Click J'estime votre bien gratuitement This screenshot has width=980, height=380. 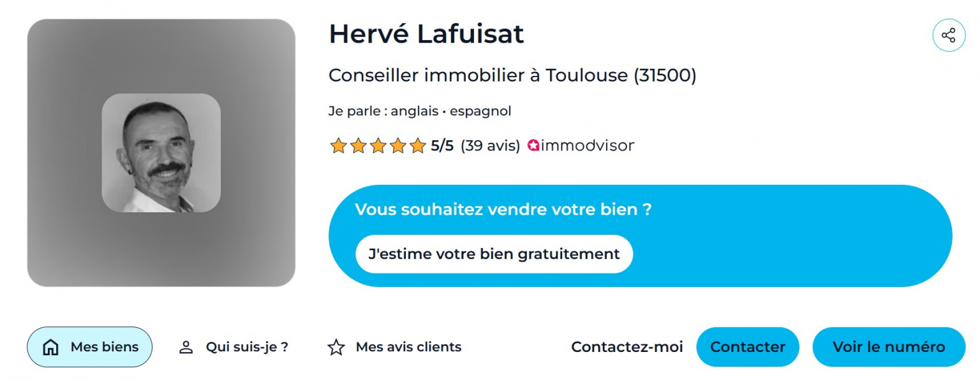(x=493, y=254)
